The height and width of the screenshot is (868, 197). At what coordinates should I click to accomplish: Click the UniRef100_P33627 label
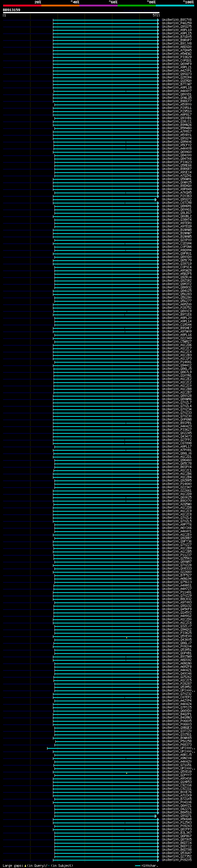[177, 430]
